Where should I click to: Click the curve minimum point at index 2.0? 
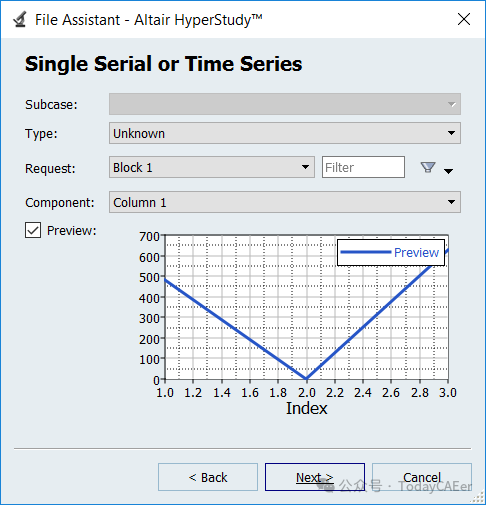click(306, 379)
